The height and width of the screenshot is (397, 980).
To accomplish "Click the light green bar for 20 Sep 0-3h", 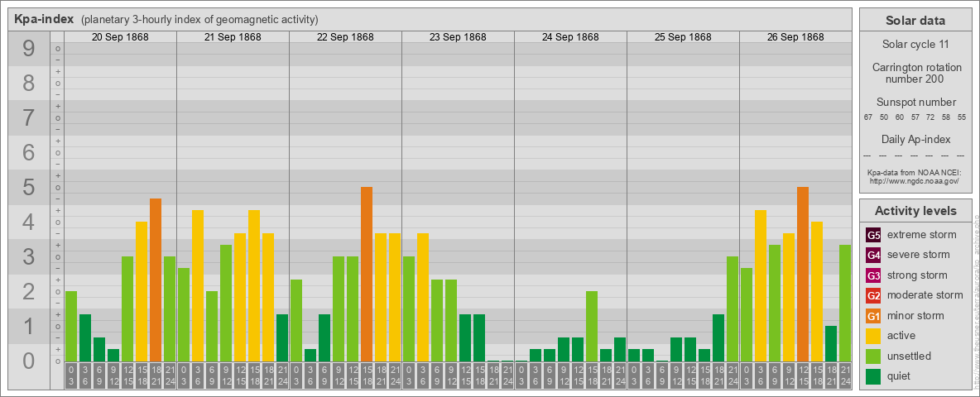I will pyautogui.click(x=71, y=326).
